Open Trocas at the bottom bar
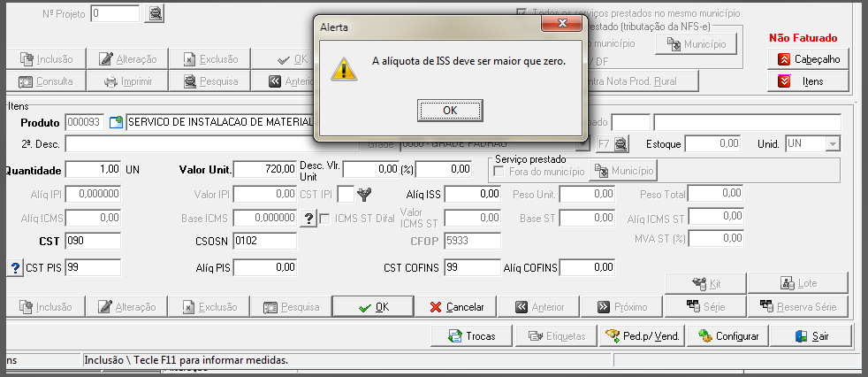This screenshot has width=868, height=377. pyautogui.click(x=472, y=336)
